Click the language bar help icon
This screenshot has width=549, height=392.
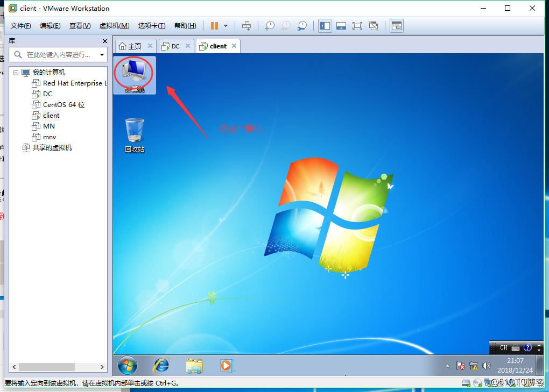527,347
